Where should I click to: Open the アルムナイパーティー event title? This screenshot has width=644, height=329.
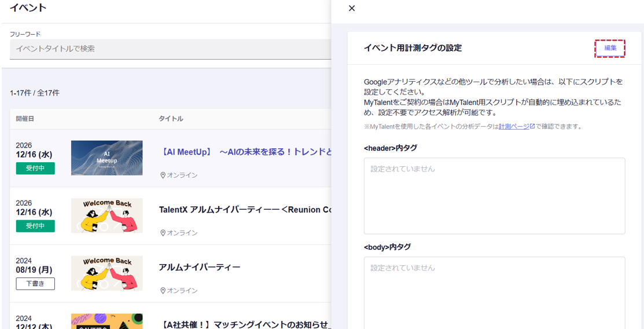(200, 268)
